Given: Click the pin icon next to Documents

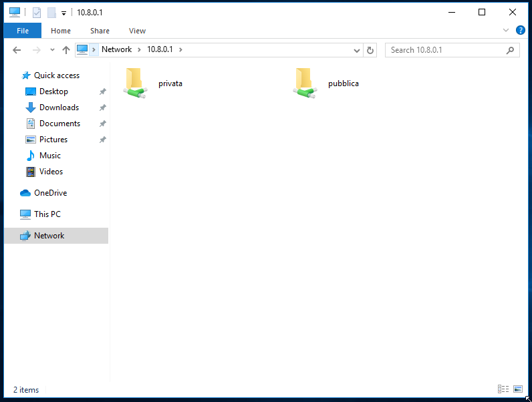Looking at the screenshot, I should 102,124.
